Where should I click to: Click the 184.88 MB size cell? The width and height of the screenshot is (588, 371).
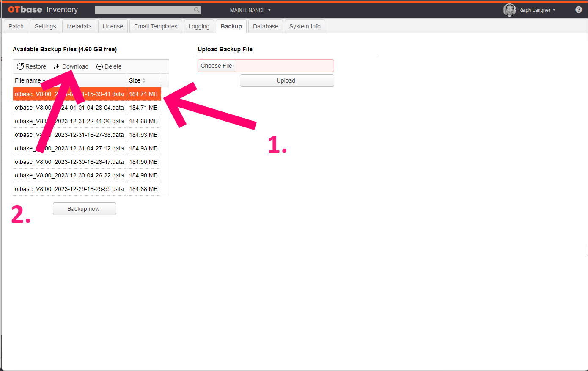pyautogui.click(x=144, y=189)
